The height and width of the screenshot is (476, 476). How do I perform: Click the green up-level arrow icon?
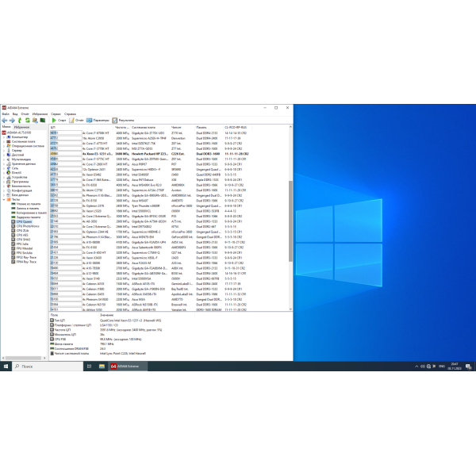20,121
